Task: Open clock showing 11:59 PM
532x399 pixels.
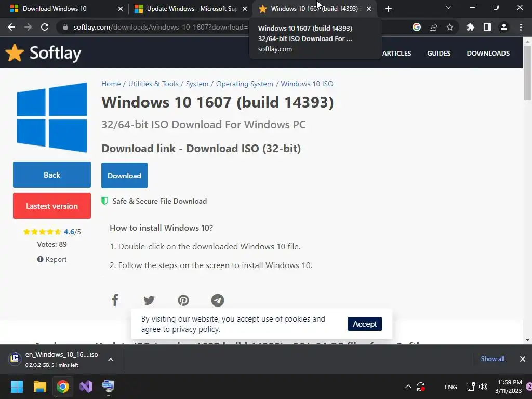Action: [x=508, y=387]
